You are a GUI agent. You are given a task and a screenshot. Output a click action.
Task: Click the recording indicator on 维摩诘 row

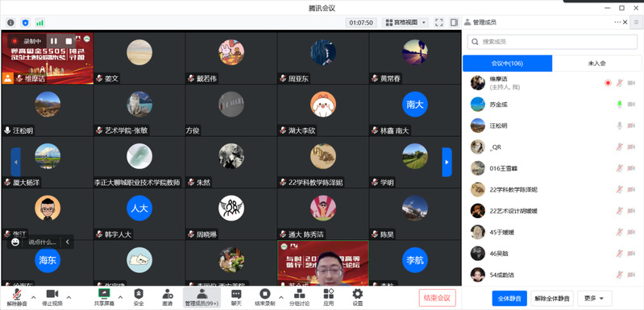click(608, 83)
